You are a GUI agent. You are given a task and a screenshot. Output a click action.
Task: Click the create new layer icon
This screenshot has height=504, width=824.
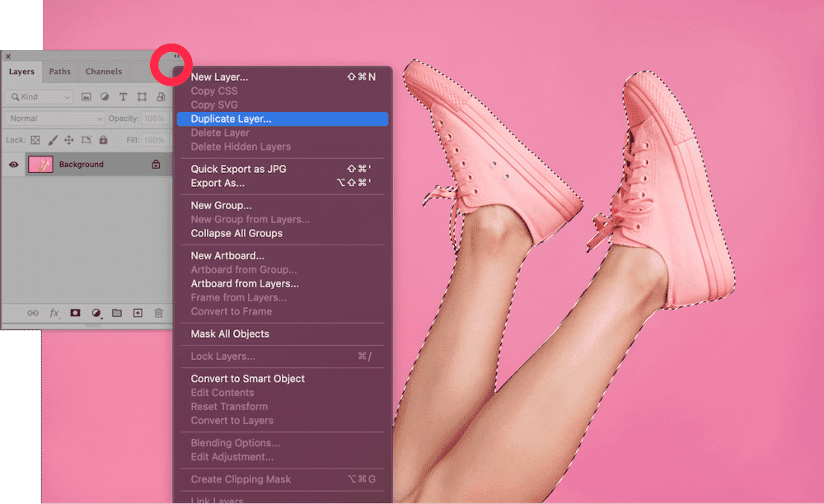[138, 313]
